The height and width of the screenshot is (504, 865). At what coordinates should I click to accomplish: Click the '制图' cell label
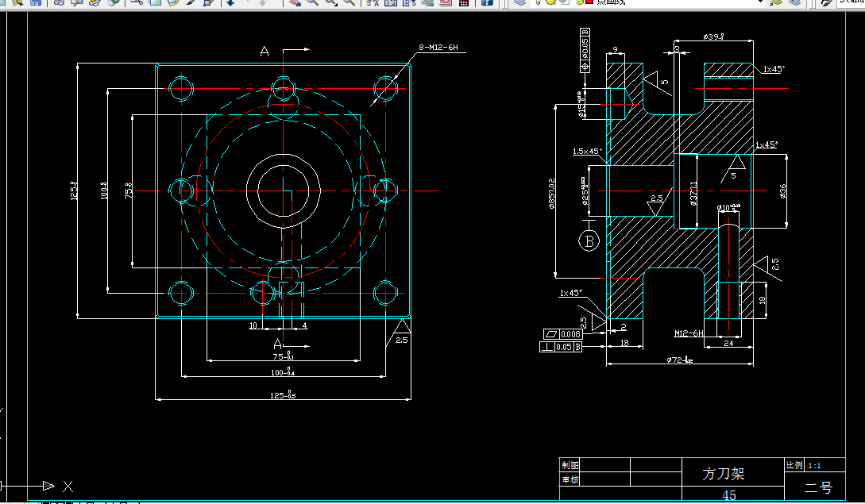(570, 465)
